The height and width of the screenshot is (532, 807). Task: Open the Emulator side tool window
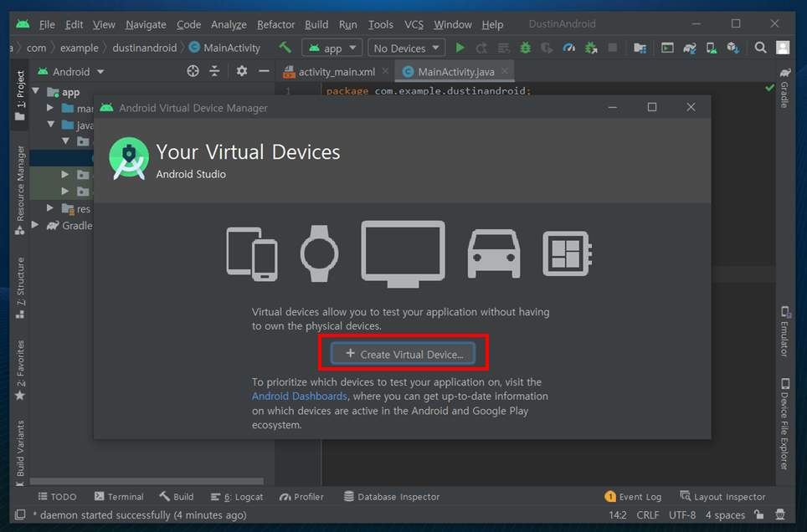coord(784,331)
